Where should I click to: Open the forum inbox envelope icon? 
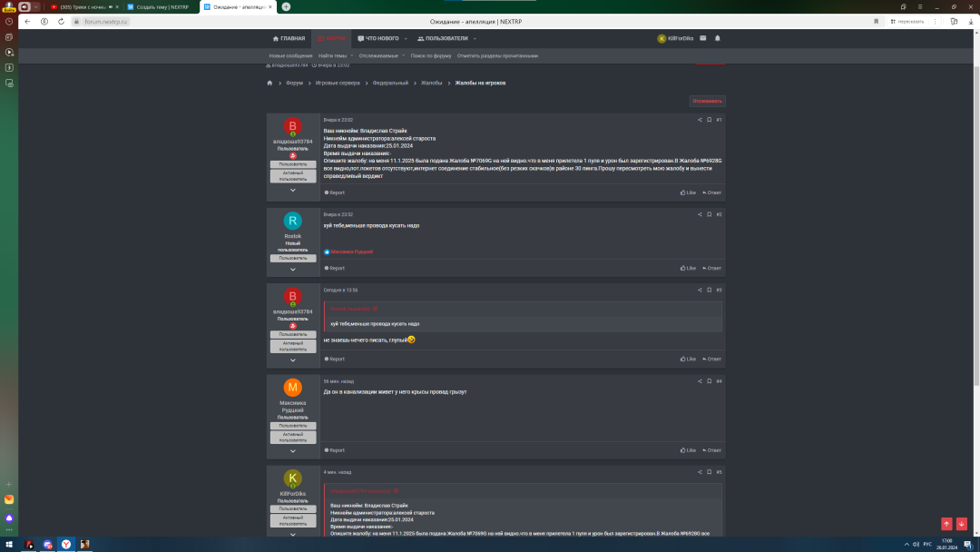tap(702, 38)
